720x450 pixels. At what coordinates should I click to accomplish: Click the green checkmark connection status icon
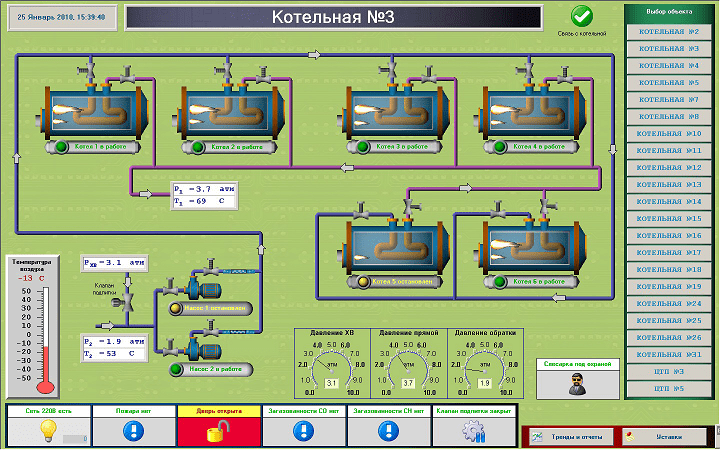tap(582, 16)
